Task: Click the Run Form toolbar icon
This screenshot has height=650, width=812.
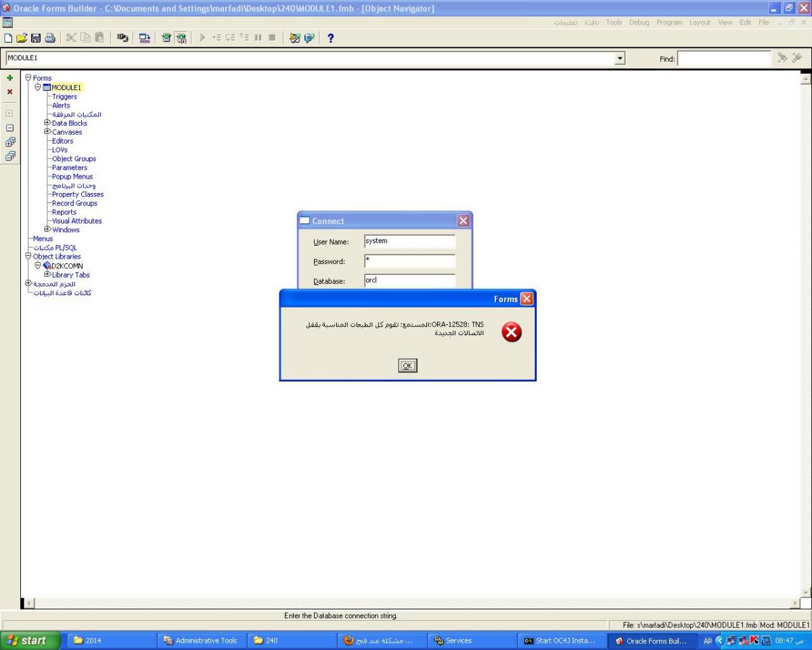Action: 166,38
